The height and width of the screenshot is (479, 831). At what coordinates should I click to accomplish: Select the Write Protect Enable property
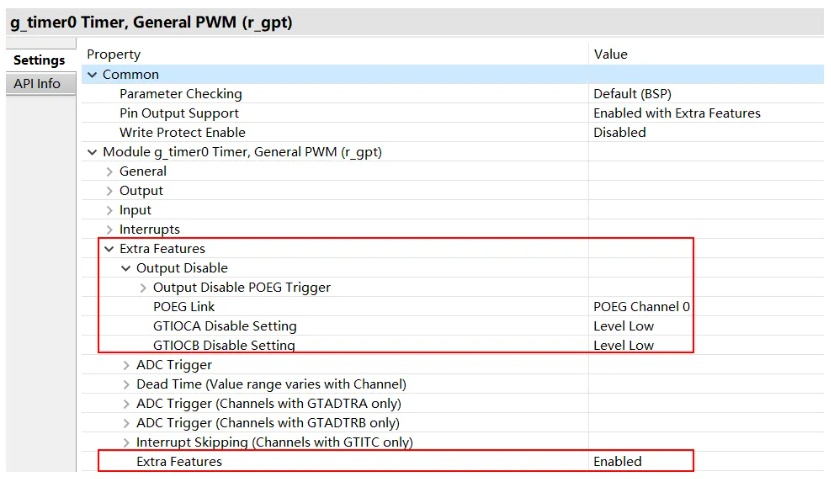tap(182, 132)
